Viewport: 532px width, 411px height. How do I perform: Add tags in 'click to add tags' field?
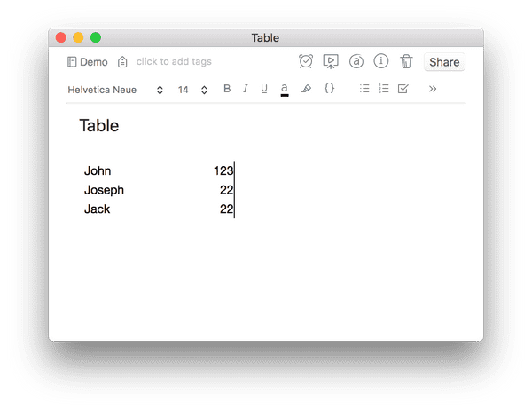[x=174, y=61]
